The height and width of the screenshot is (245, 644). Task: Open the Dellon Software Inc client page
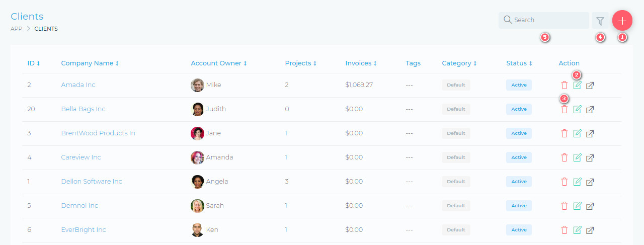(91, 182)
